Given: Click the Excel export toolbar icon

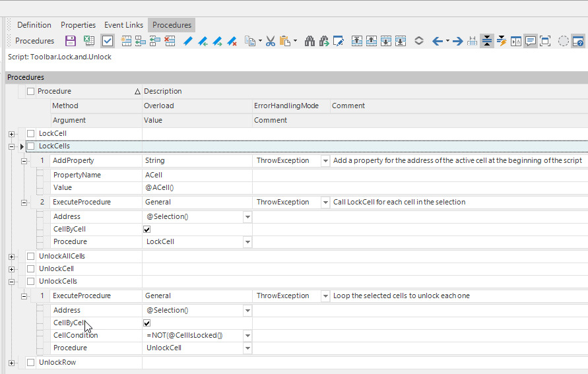Looking at the screenshot, I should click(89, 41).
